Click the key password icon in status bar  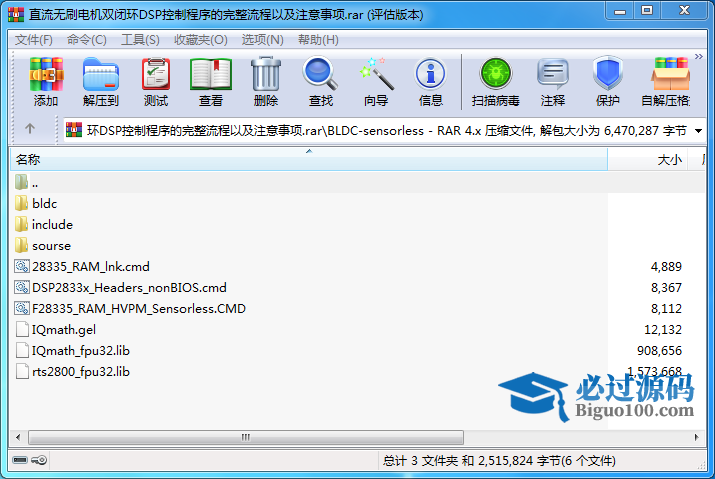point(40,459)
